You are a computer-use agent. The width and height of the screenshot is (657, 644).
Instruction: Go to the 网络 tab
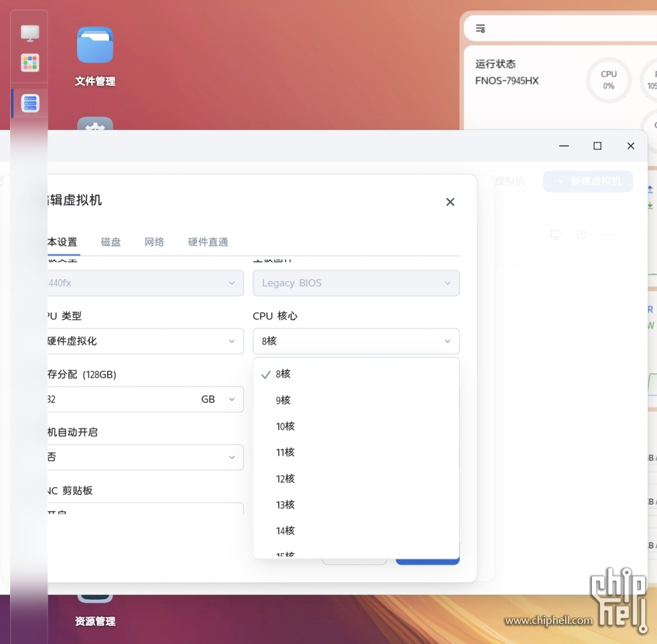click(x=154, y=242)
